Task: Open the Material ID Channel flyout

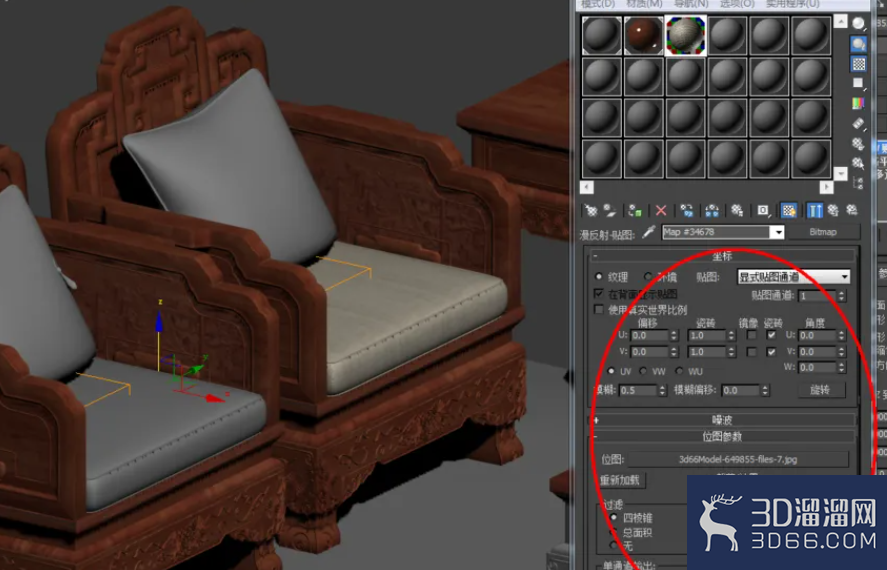Action: (763, 211)
